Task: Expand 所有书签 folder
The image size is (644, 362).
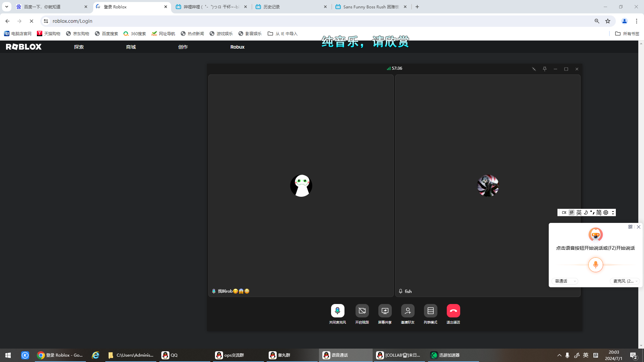Action: click(627, 34)
